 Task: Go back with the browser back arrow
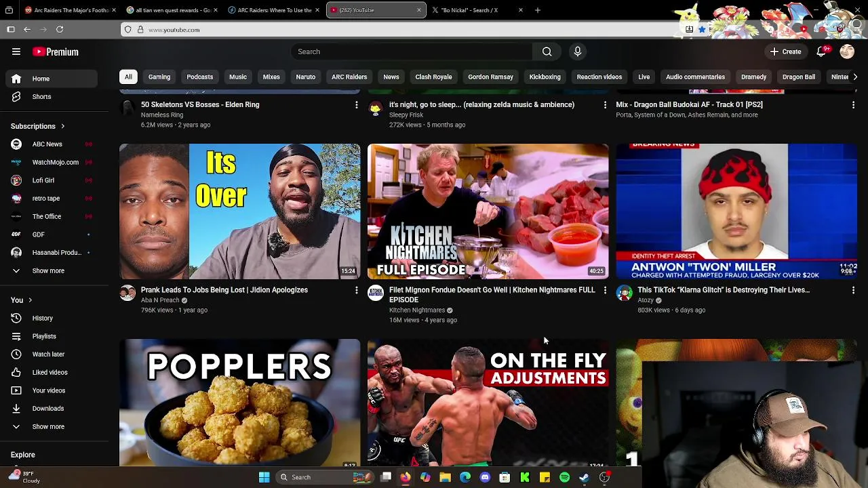click(x=27, y=29)
